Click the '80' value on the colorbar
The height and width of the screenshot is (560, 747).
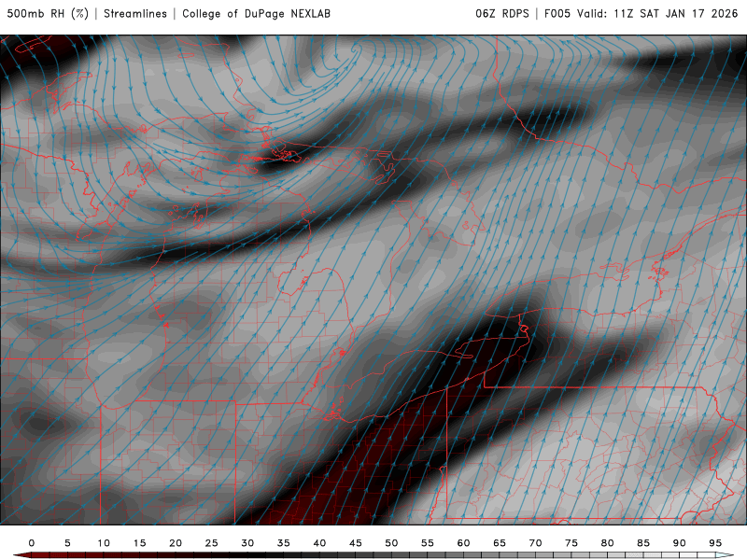click(608, 543)
